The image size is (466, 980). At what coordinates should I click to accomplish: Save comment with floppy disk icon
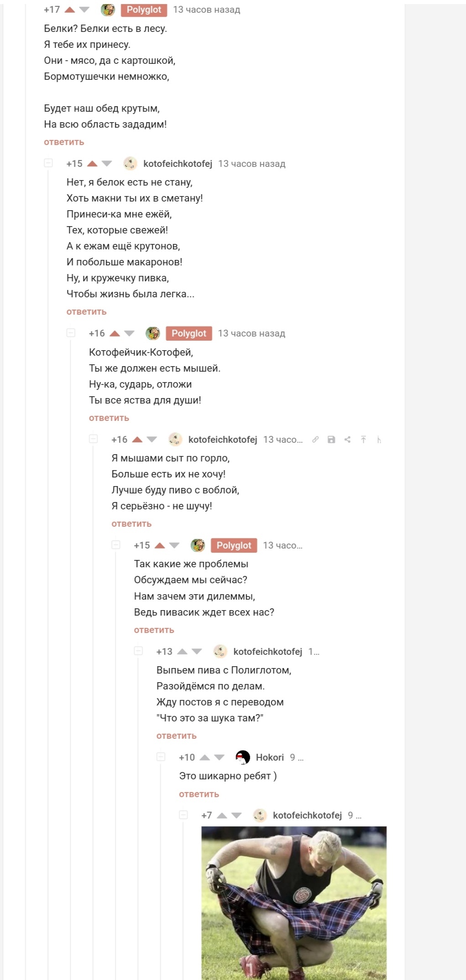tap(331, 440)
